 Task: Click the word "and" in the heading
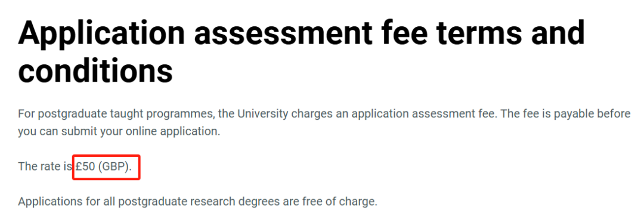tap(558, 32)
